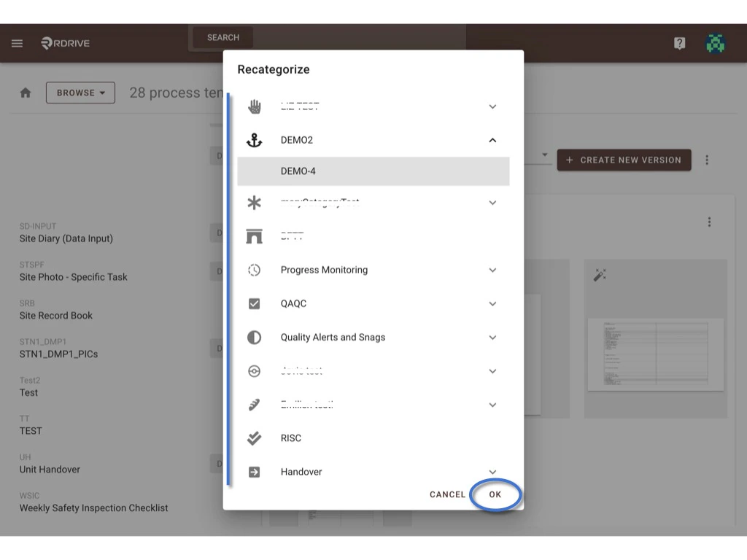This screenshot has width=747, height=560.
Task: Select Progress Monitoring label
Action: click(x=324, y=270)
